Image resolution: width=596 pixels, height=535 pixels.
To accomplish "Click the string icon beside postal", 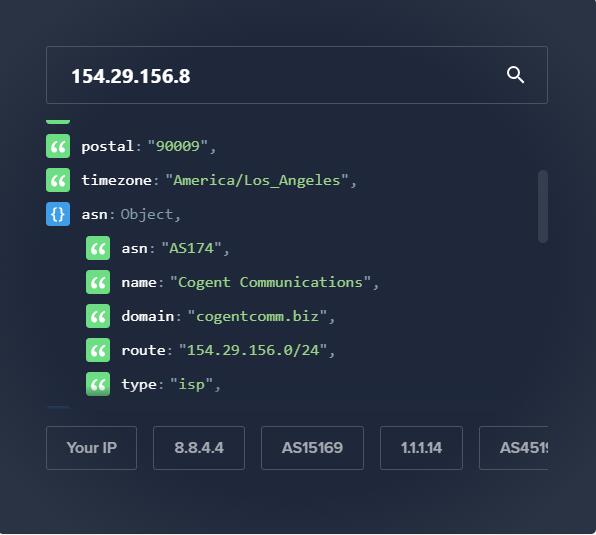I will tap(58, 146).
